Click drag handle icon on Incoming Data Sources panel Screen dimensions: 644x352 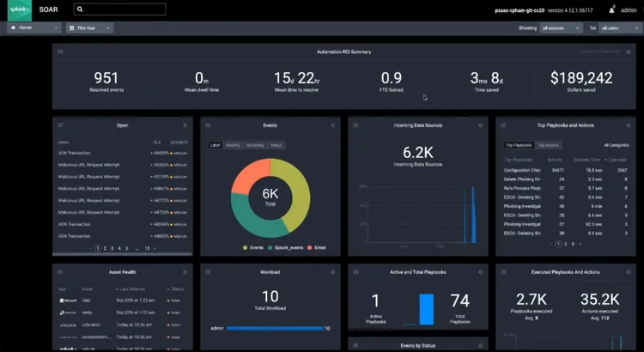(356, 125)
